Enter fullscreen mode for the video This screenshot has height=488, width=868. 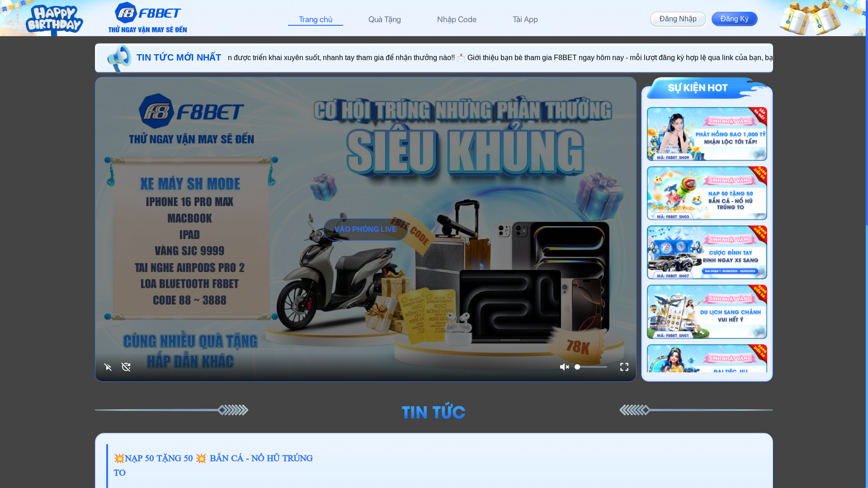pyautogui.click(x=624, y=367)
